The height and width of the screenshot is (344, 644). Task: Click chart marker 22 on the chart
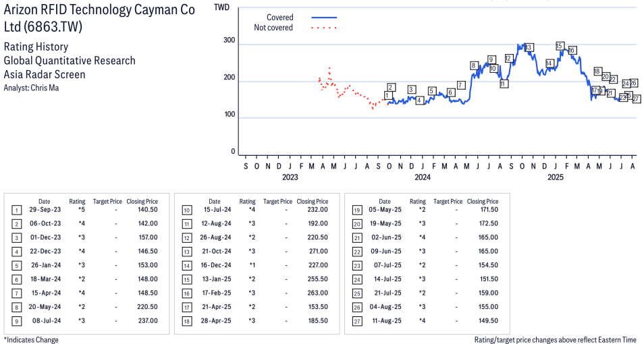(613, 79)
